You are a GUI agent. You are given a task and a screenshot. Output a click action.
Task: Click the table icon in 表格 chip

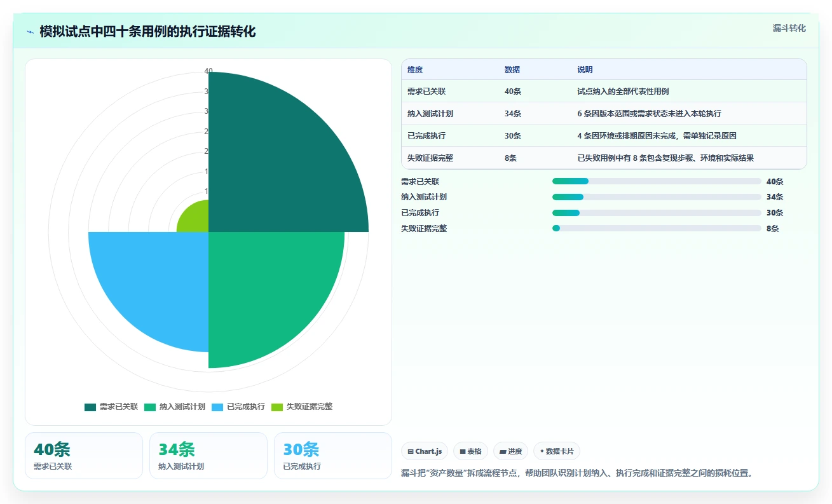coord(463,451)
